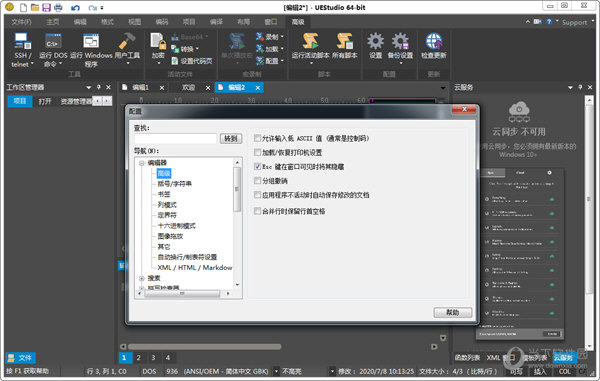Click the New file icon in title bar
The height and width of the screenshot is (381, 600).
(x=24, y=7)
